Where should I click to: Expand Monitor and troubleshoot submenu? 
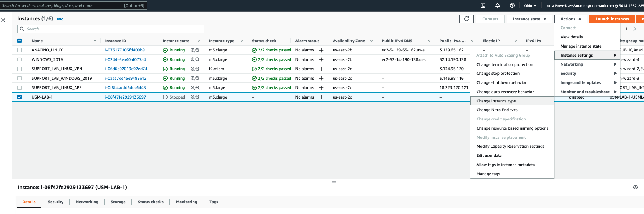tap(587, 92)
